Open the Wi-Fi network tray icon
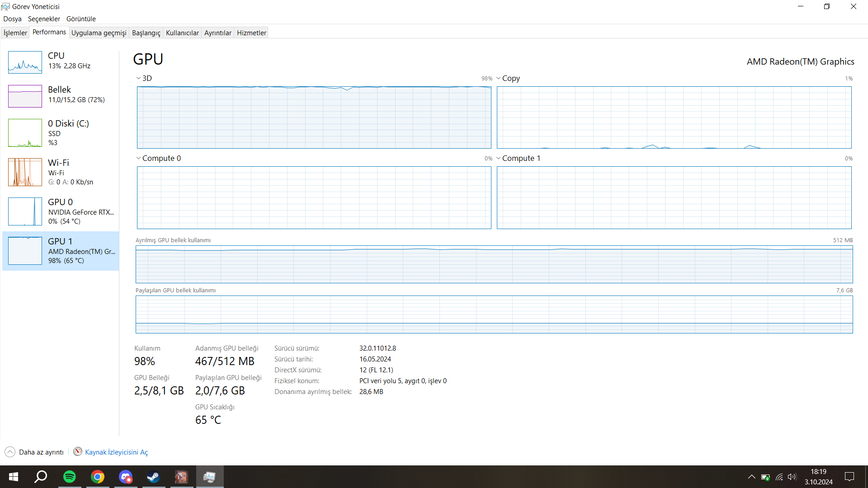Viewport: 868px width, 488px height. [779, 477]
